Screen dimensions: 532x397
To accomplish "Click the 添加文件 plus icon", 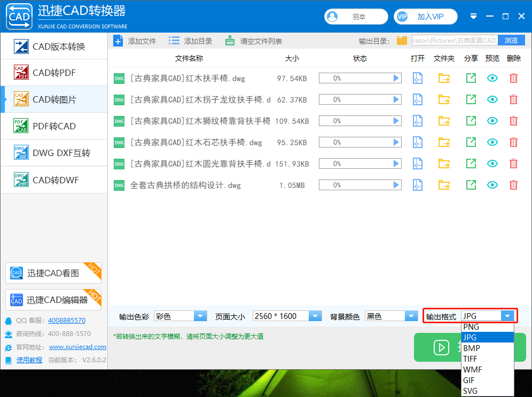I will (118, 41).
